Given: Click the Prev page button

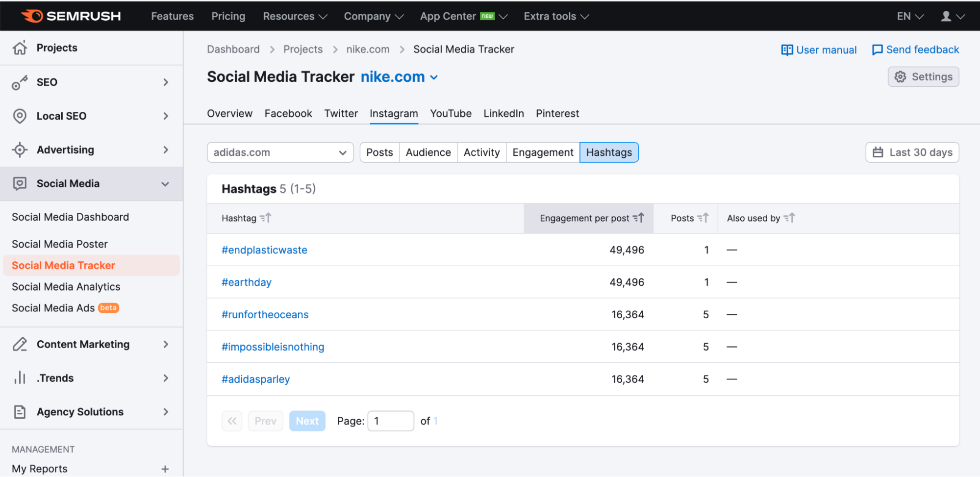Looking at the screenshot, I should pyautogui.click(x=265, y=421).
